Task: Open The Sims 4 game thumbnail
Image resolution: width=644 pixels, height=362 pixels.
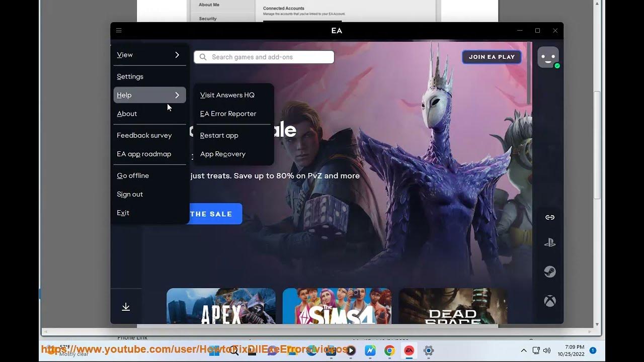Action: [x=337, y=306]
